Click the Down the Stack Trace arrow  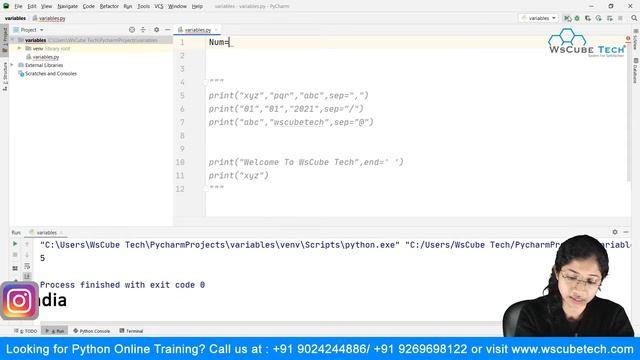click(27, 255)
